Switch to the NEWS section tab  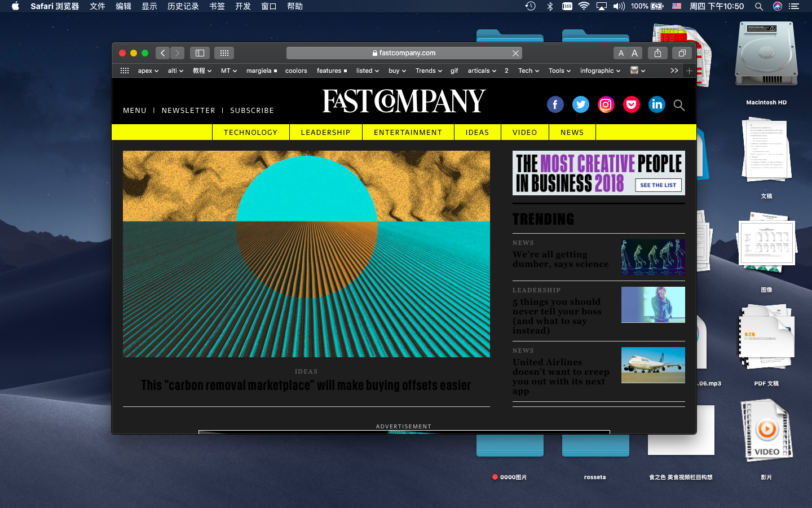(x=572, y=132)
